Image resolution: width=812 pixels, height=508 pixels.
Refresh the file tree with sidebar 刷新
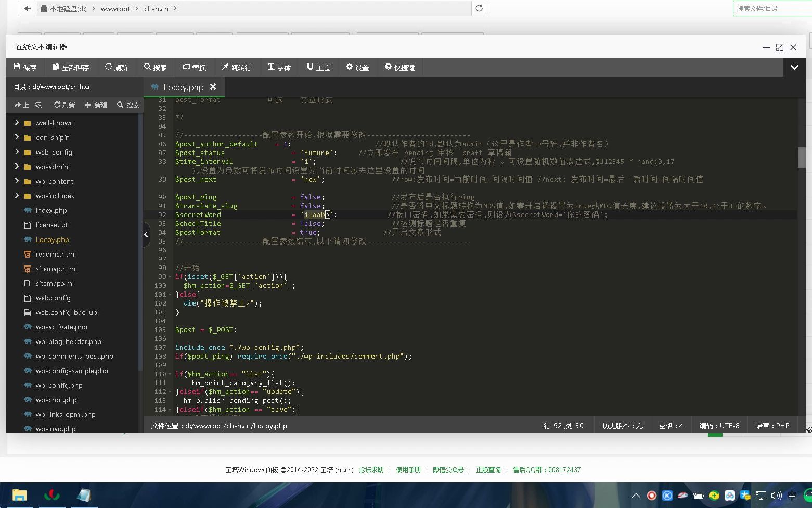click(65, 105)
